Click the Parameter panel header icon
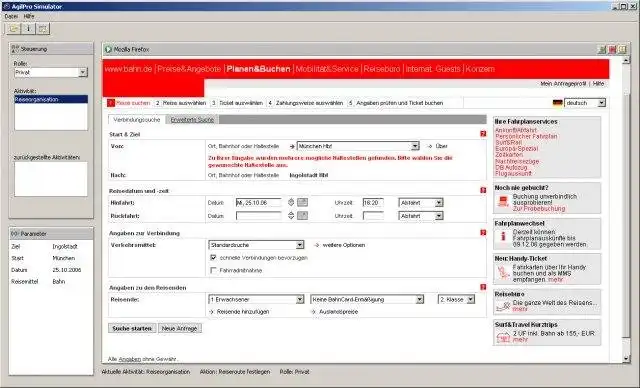This screenshot has height=388, width=640. (x=15, y=233)
